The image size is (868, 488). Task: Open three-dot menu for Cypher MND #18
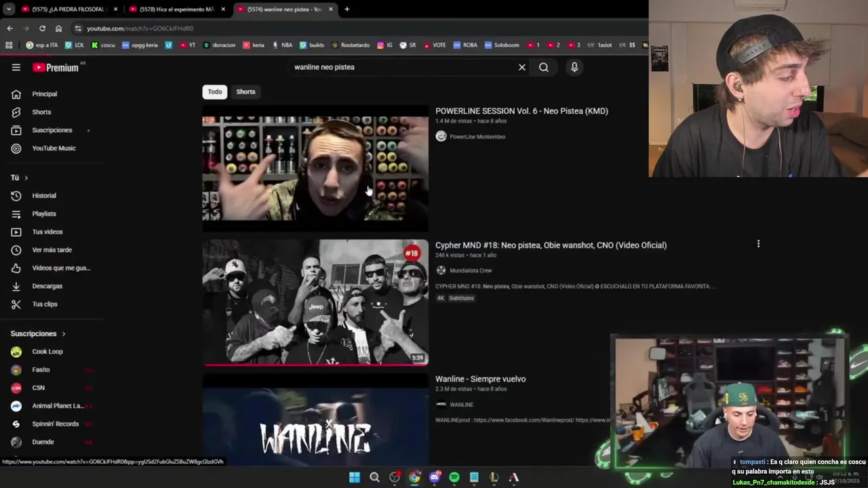tap(758, 244)
